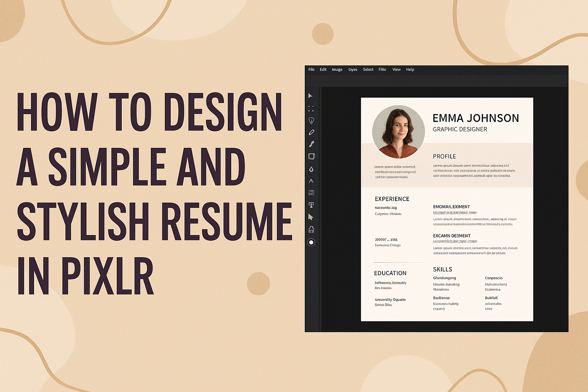Select the lock-shaped tool icon
This screenshot has height=392, width=588.
click(x=311, y=230)
